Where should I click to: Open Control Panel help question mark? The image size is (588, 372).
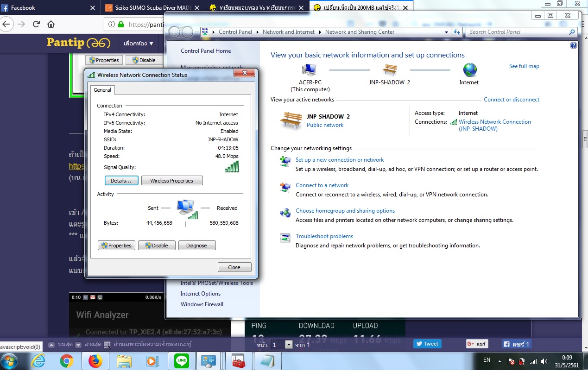click(x=574, y=45)
